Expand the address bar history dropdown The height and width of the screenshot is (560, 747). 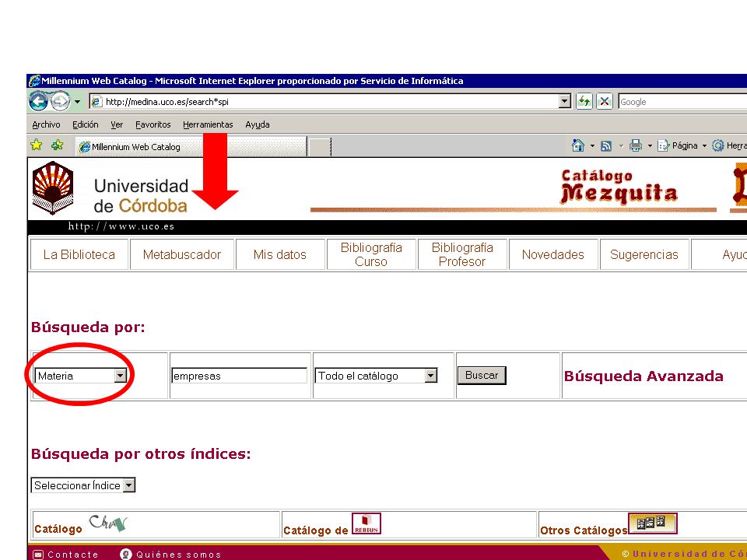click(x=565, y=101)
